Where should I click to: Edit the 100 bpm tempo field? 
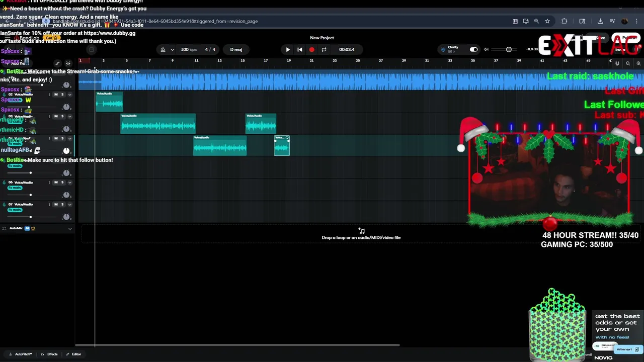click(x=188, y=49)
